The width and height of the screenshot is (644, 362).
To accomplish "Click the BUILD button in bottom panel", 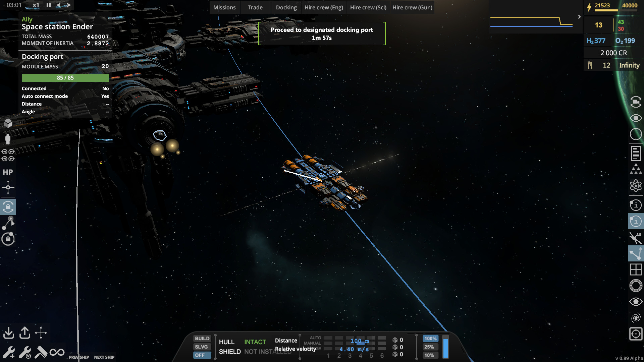I will (201, 338).
